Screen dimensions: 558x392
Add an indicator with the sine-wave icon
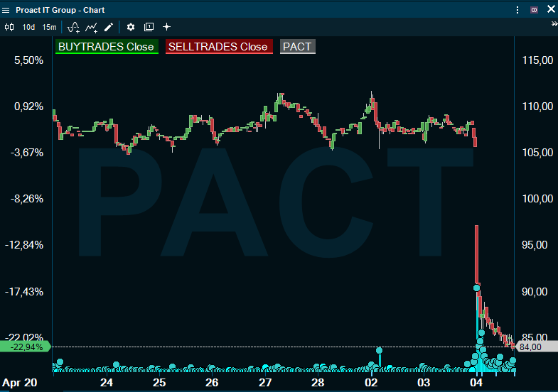click(73, 27)
